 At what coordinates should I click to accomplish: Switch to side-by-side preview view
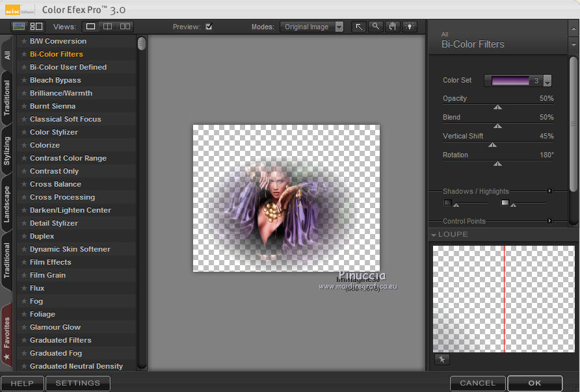pos(125,27)
